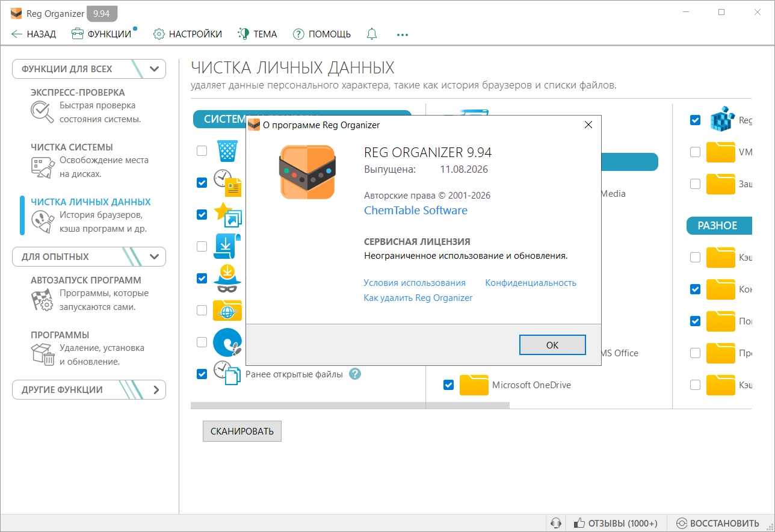The image size is (775, 532).
Task: Click the yellow folder with globe icon
Action: pyautogui.click(x=227, y=310)
